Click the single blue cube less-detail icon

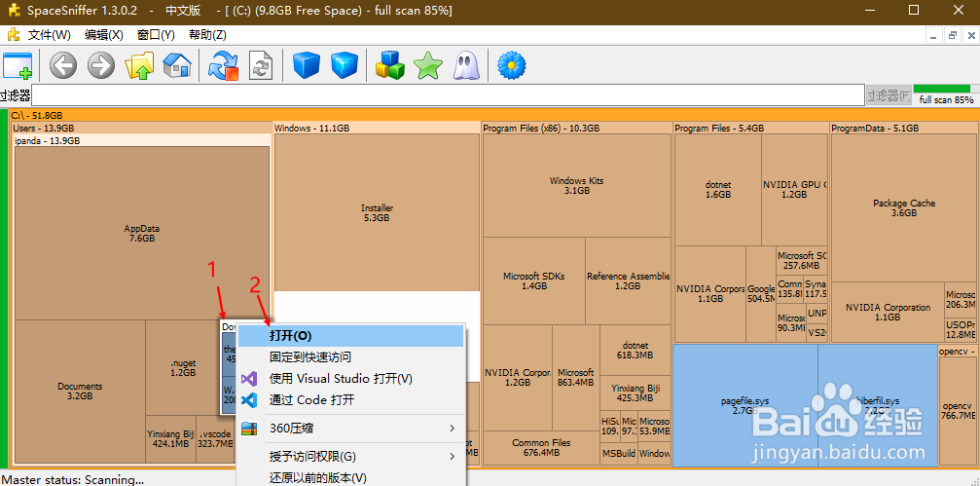307,65
